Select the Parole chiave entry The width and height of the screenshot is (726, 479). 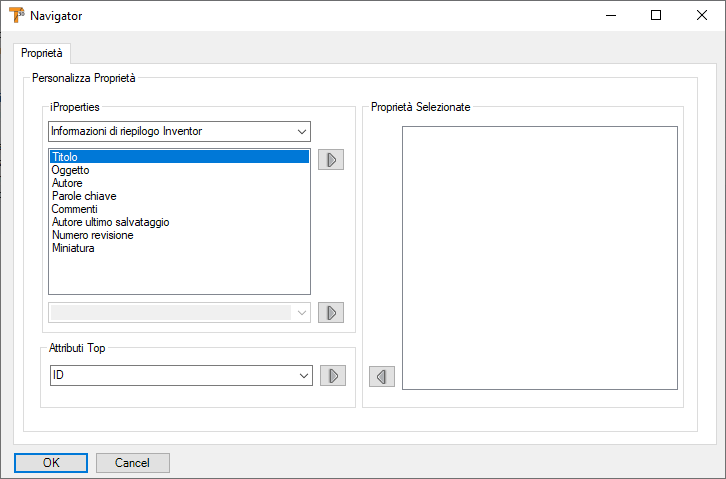(x=84, y=196)
